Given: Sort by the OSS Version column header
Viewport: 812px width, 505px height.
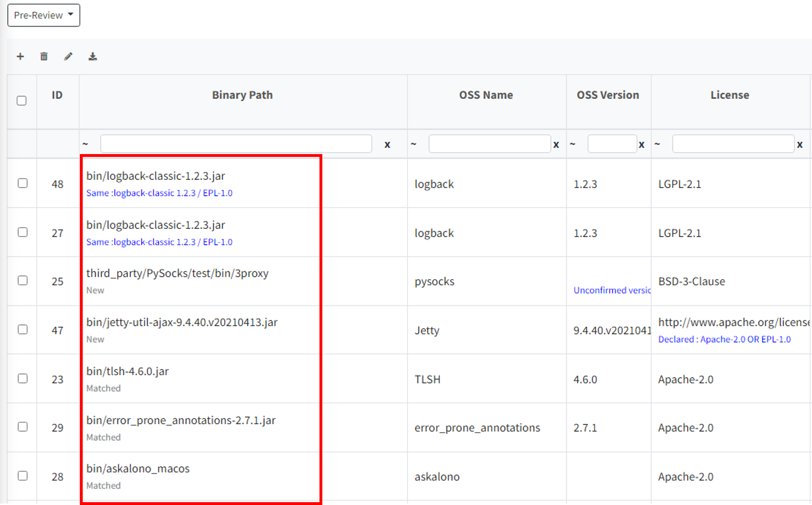Looking at the screenshot, I should (608, 95).
